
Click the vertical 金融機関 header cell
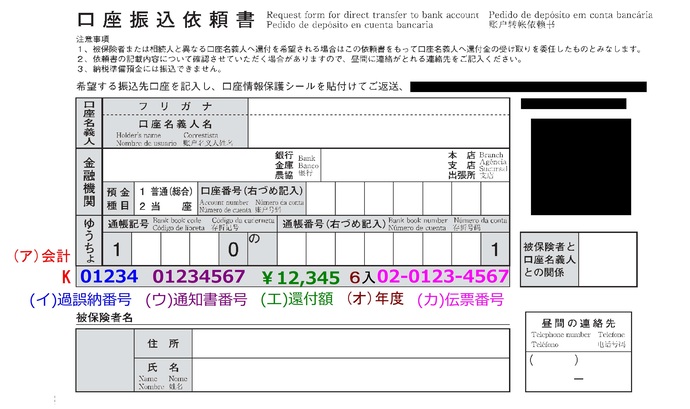click(89, 182)
